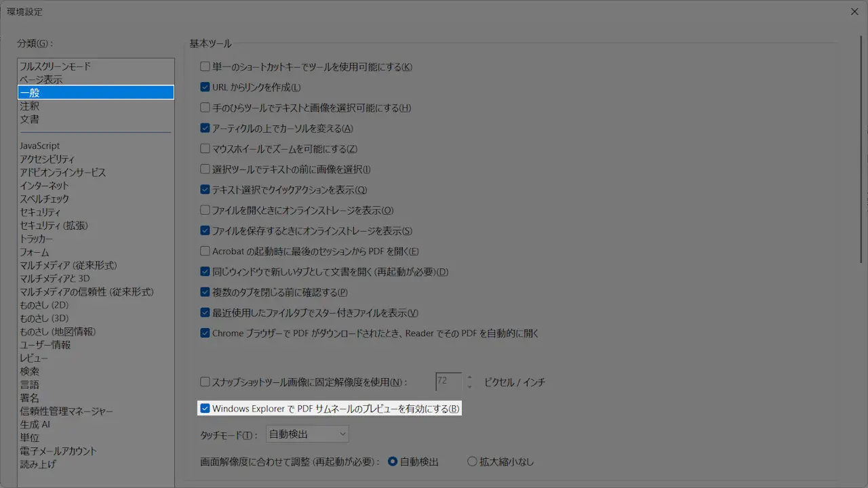The width and height of the screenshot is (868, 488).
Task: Uncheck 最近使用したファイルタブでスター付きファイルを表示
Action: (x=205, y=313)
